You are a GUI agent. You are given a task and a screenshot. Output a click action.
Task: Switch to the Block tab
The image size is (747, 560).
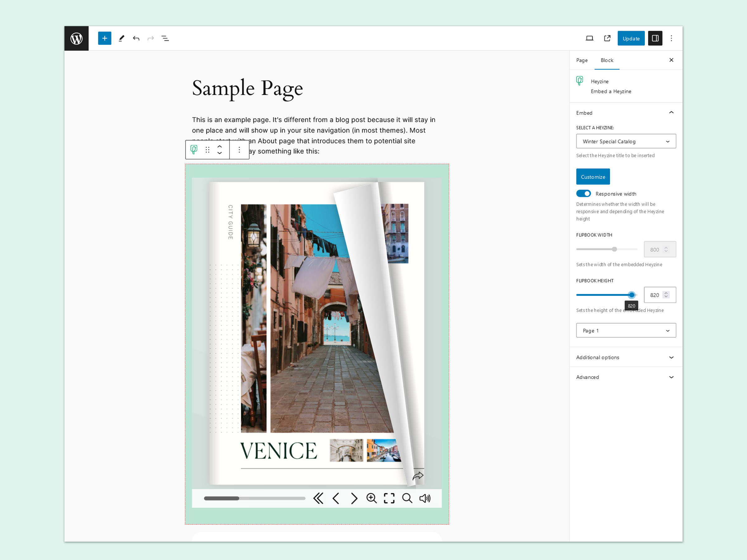607,60
